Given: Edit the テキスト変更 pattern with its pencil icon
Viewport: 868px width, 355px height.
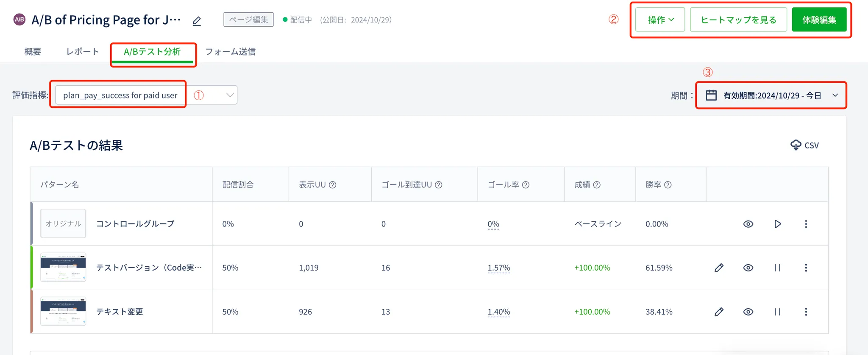Looking at the screenshot, I should [719, 312].
